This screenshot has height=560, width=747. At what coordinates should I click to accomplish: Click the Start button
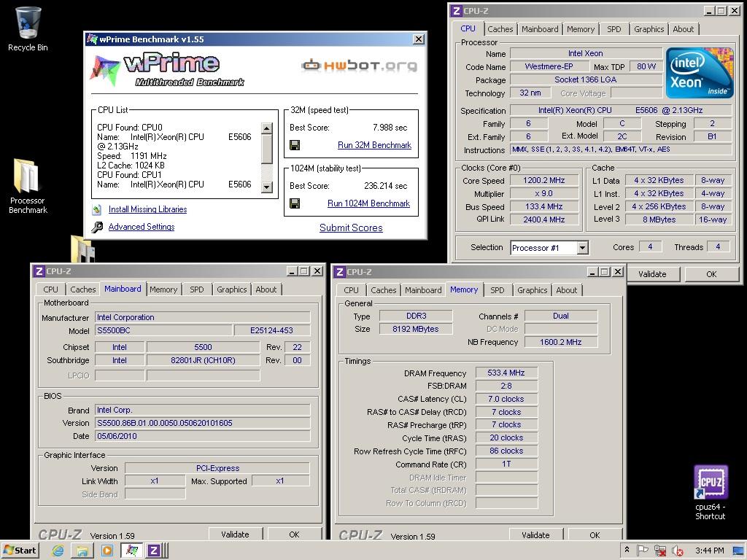pyautogui.click(x=20, y=551)
